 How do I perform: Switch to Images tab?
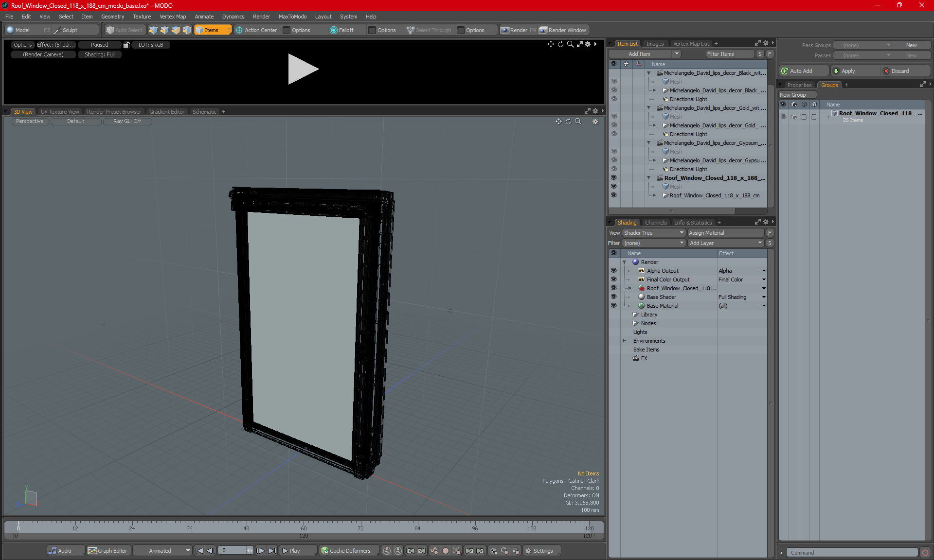click(655, 44)
